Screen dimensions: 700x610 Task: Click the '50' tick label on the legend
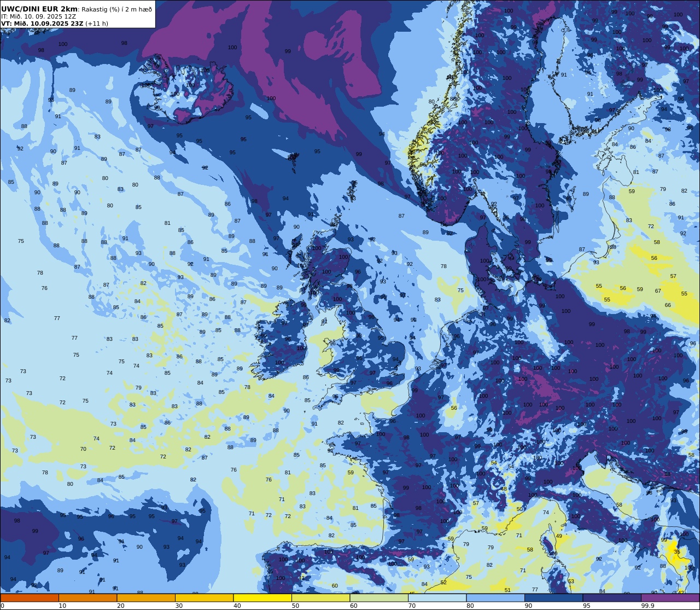coord(295,606)
